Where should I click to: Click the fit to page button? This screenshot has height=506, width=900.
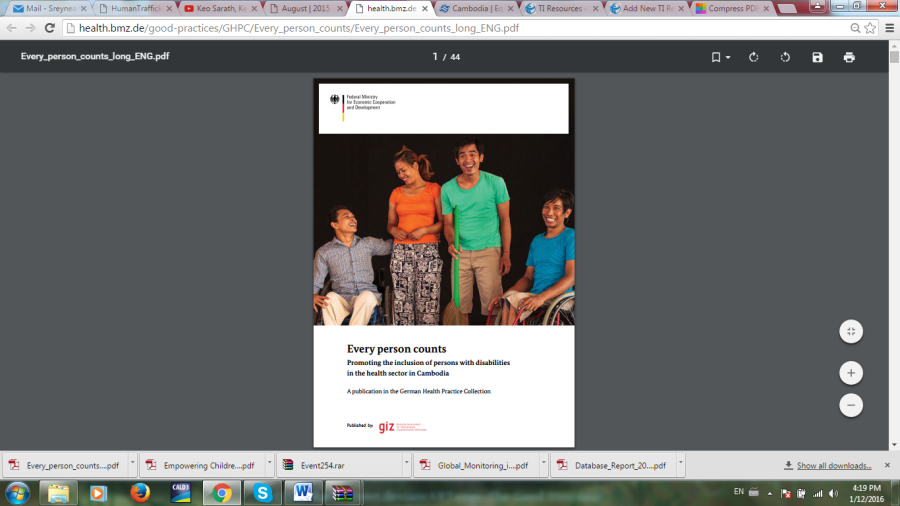tap(850, 331)
